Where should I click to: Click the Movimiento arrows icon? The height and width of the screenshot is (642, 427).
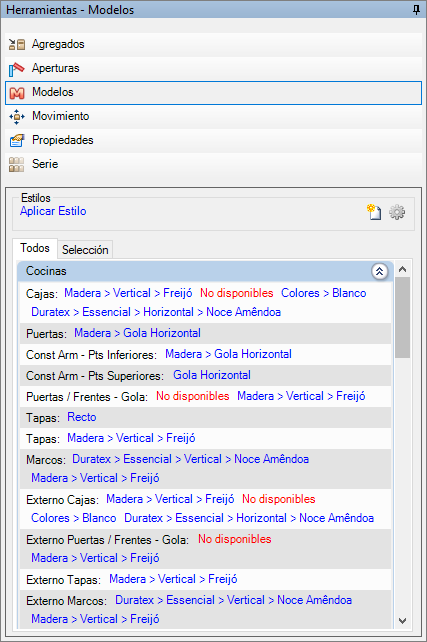pos(17,117)
